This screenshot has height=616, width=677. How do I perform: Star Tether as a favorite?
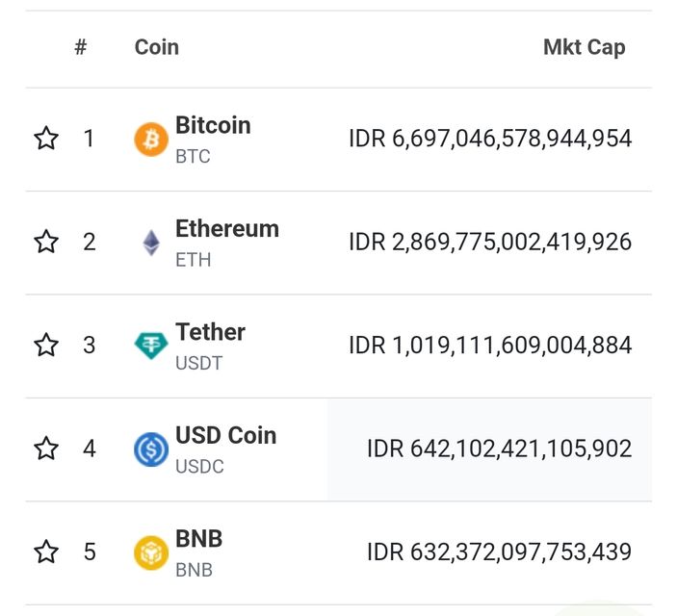[46, 345]
